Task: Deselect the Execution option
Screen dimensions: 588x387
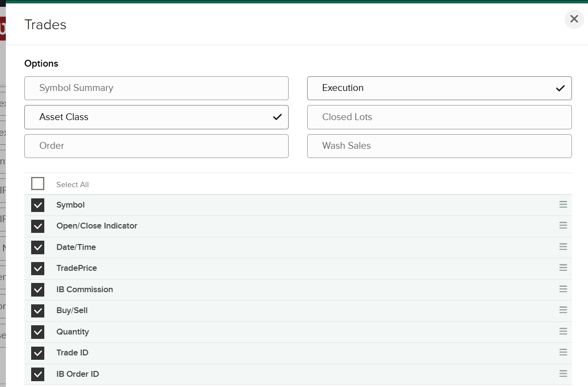Action: [439, 88]
